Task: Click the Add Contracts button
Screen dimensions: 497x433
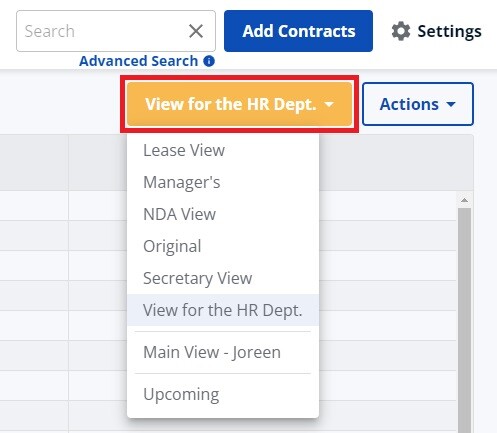Action: (x=298, y=31)
